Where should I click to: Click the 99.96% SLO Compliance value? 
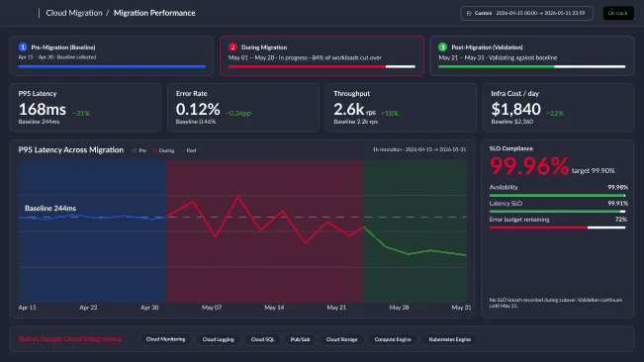point(529,166)
